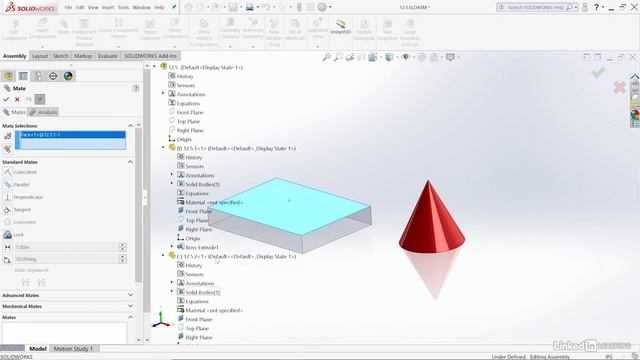The width and height of the screenshot is (640, 360).
Task: Cancel the mate with red X
Action: click(17, 99)
